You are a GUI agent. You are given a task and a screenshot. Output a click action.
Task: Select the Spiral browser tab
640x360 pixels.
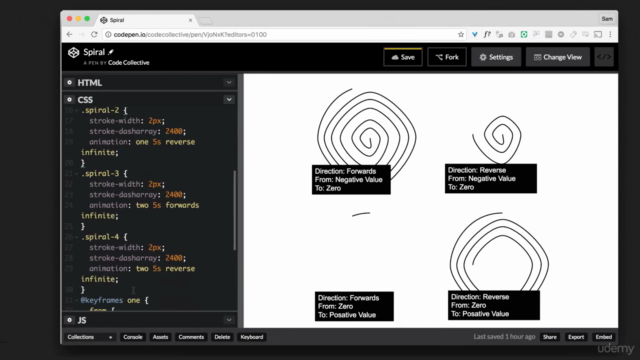[145, 20]
